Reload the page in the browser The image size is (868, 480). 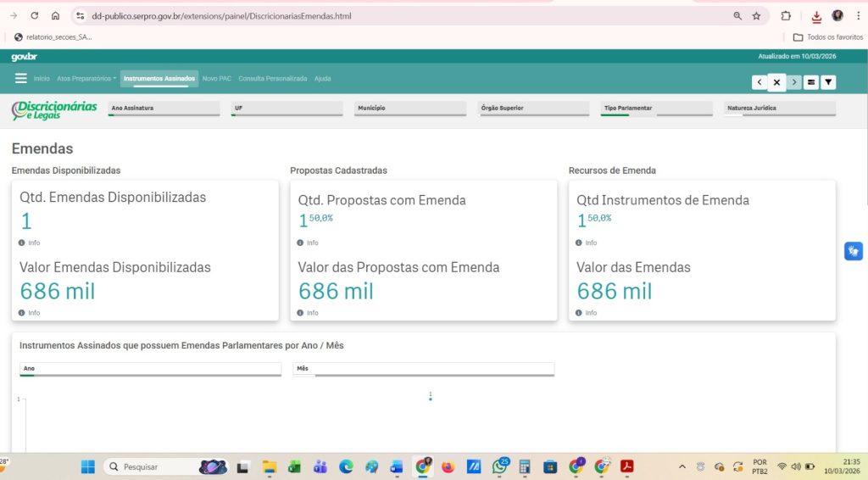coord(35,16)
